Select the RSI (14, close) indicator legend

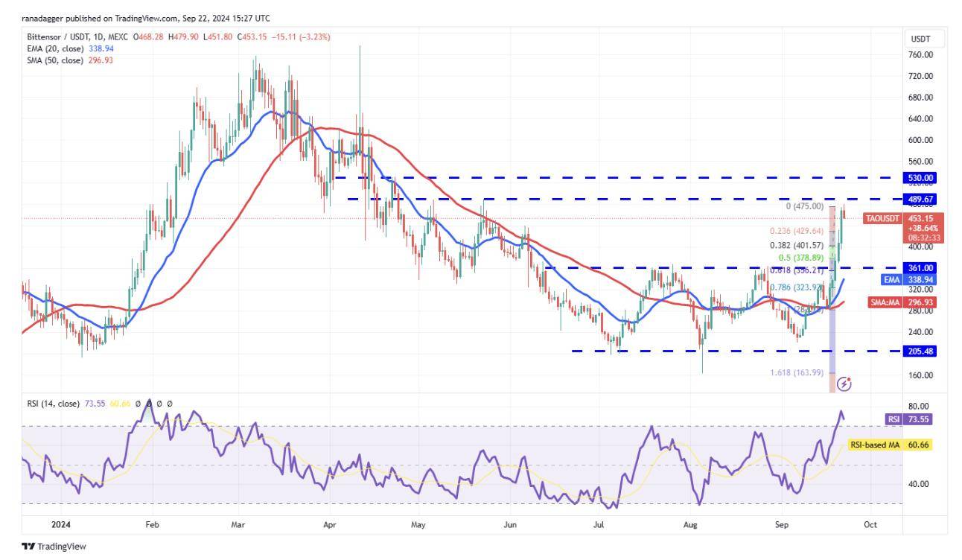click(51, 404)
